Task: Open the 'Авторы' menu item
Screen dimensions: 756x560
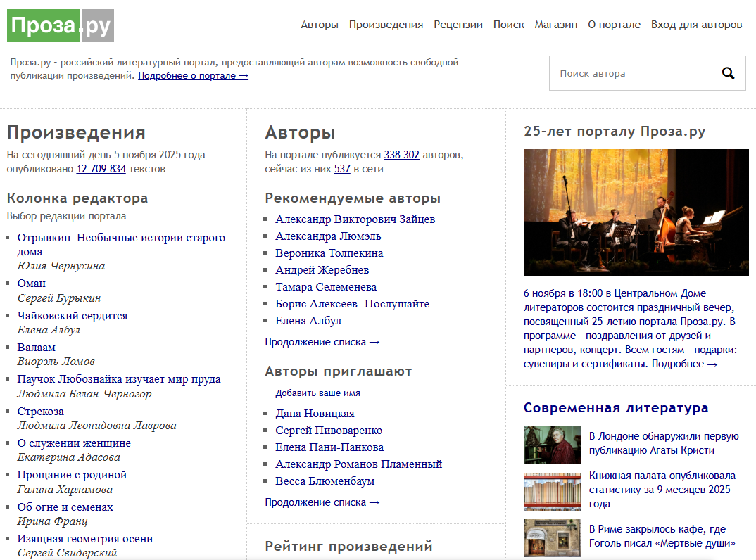Action: (320, 25)
